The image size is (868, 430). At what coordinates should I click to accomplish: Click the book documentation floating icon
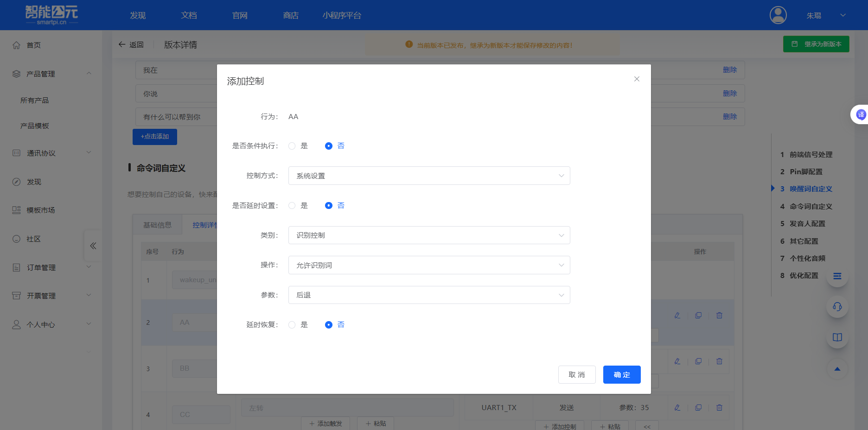837,337
